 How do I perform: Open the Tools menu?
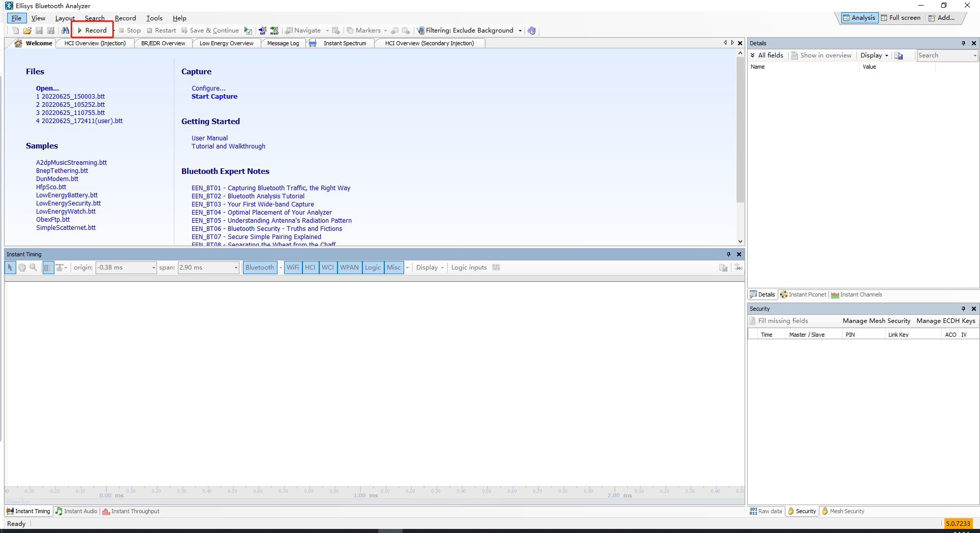(x=155, y=18)
